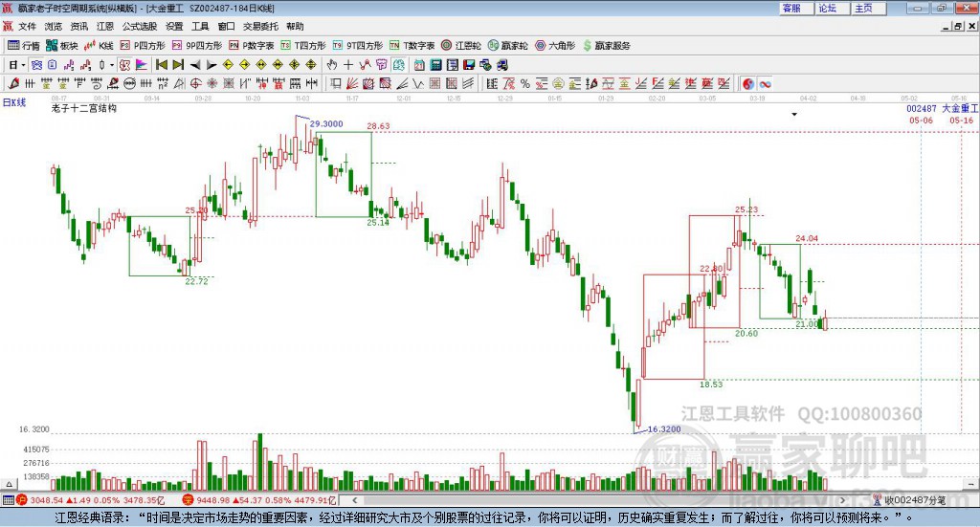The width and height of the screenshot is (980, 527).
Task: Open the 行情 market quotes view
Action: (x=24, y=45)
